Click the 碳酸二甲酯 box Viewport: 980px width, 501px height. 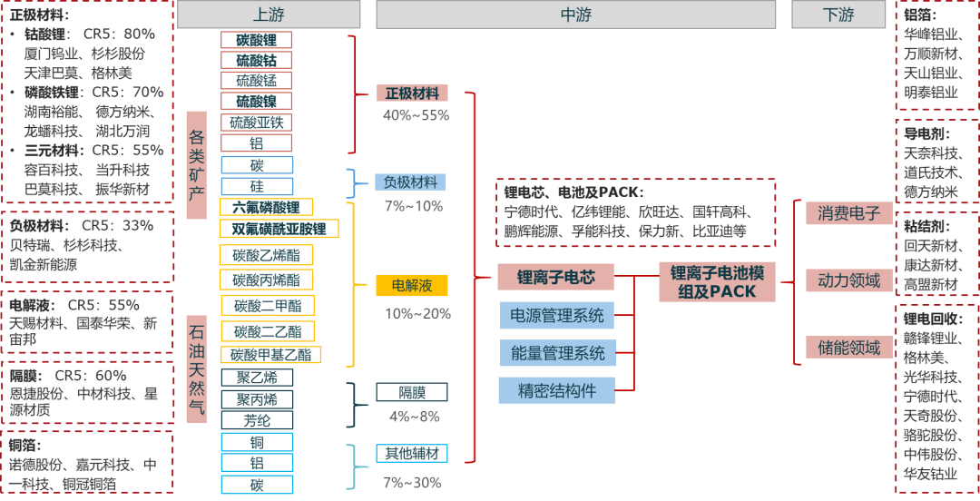pos(268,305)
